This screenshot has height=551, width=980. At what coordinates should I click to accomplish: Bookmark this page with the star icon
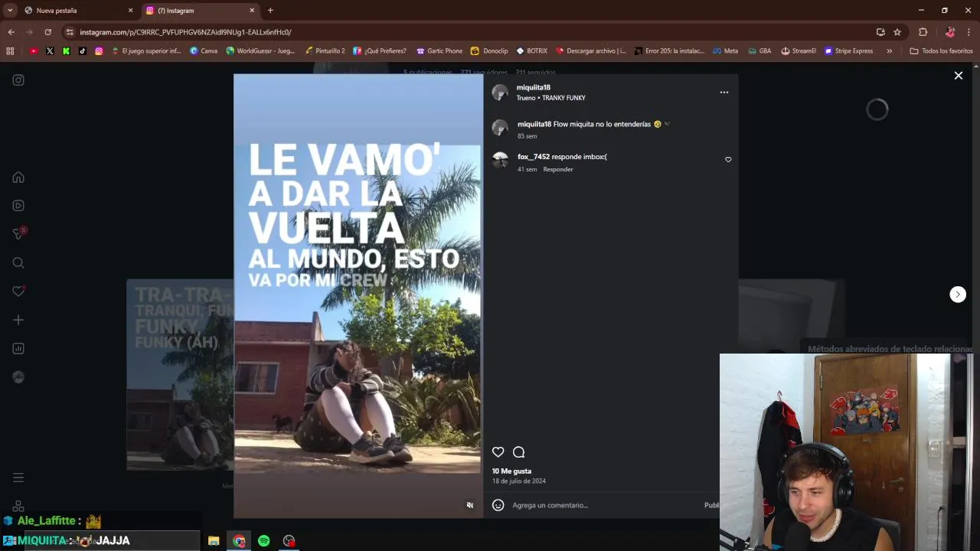pos(897,32)
